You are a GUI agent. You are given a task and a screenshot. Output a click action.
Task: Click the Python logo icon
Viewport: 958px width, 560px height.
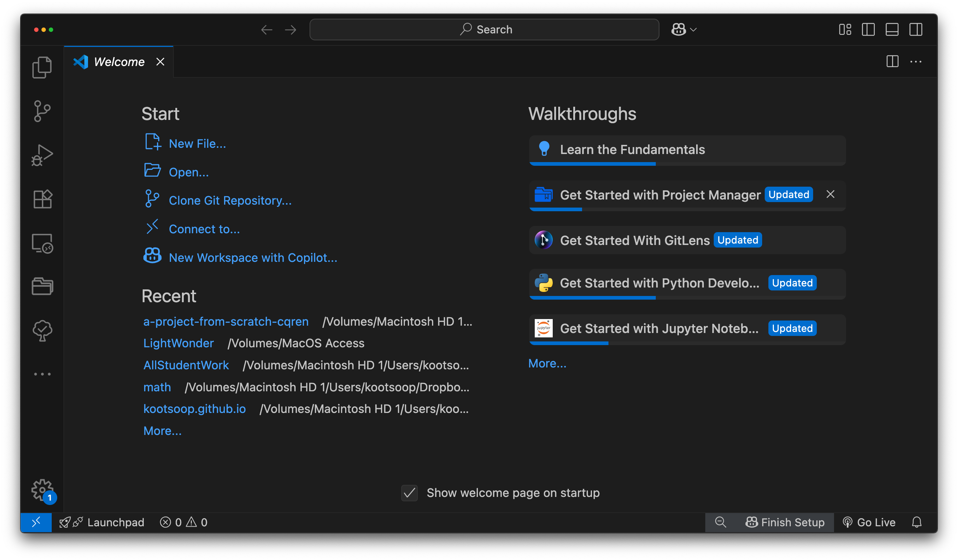click(x=544, y=283)
